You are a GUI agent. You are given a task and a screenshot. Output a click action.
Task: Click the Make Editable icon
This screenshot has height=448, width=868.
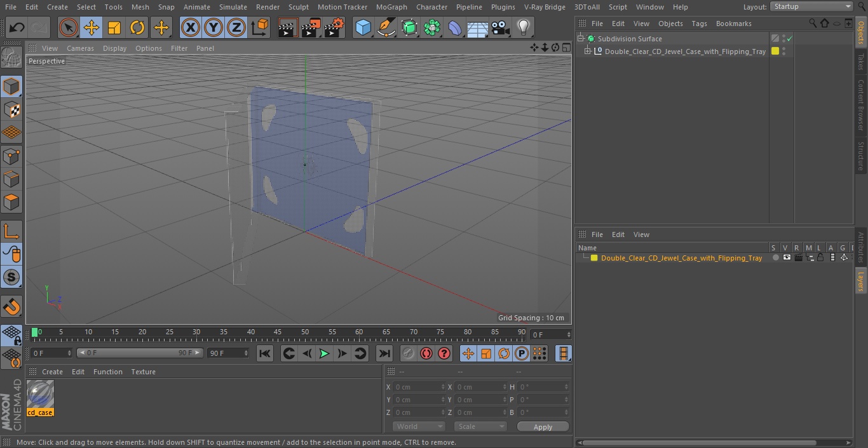[11, 58]
